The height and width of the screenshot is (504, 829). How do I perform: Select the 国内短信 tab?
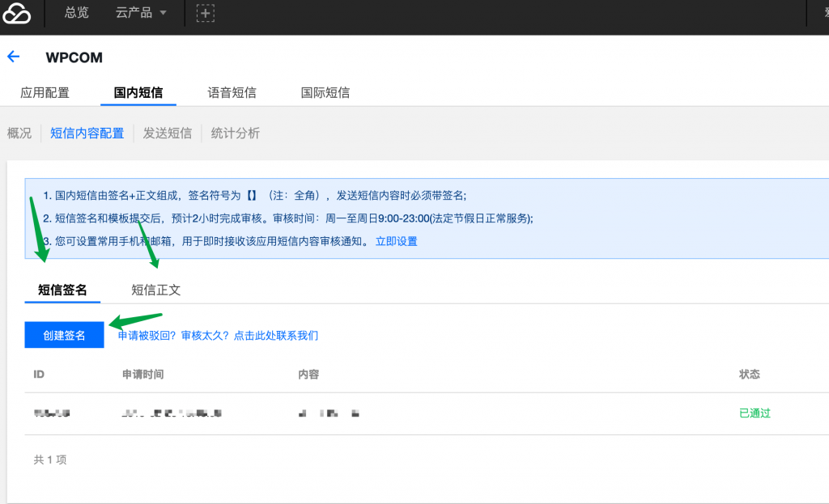click(x=138, y=92)
